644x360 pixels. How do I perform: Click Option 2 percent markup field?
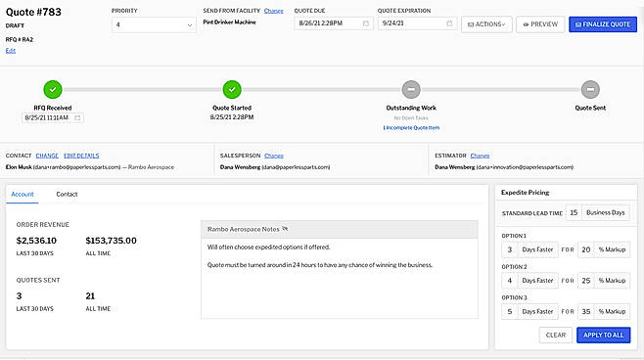click(585, 281)
